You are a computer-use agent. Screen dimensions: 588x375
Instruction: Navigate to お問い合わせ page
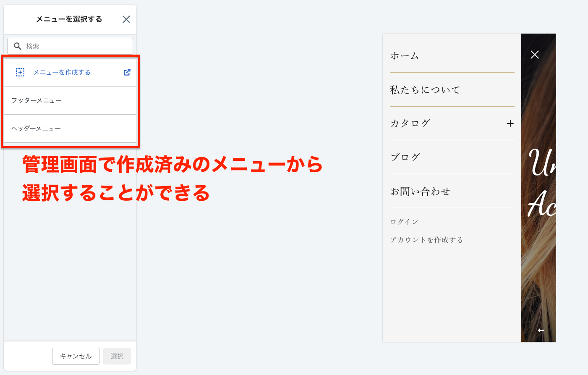pyautogui.click(x=420, y=191)
